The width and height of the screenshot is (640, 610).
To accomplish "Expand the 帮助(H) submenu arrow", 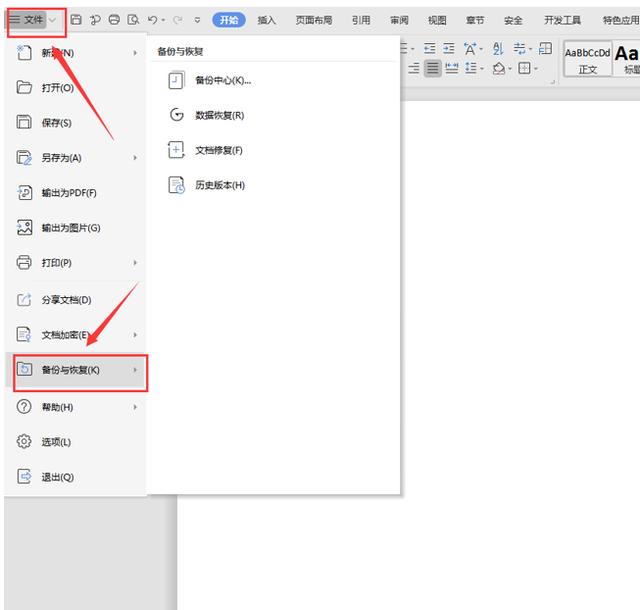I will pos(135,407).
